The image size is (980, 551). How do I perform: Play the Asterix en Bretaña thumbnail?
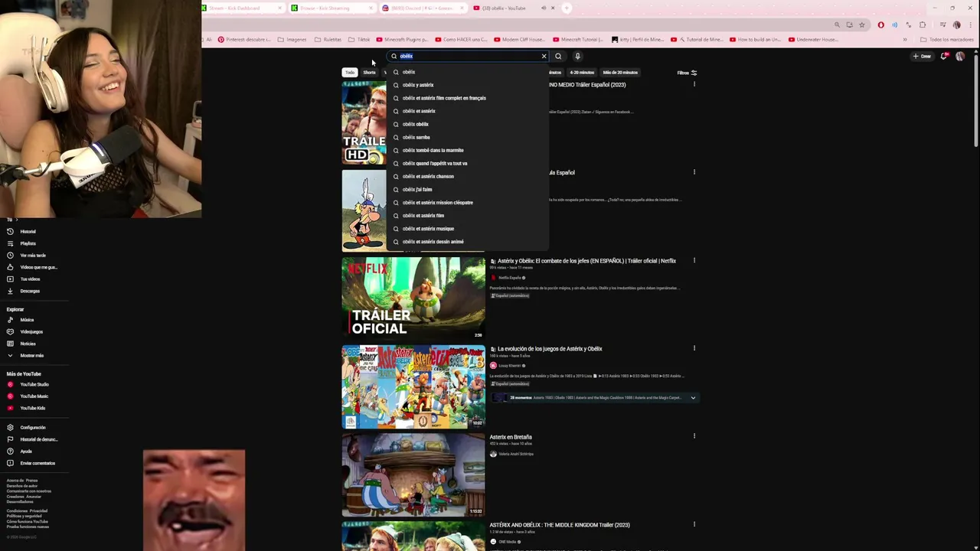[413, 474]
